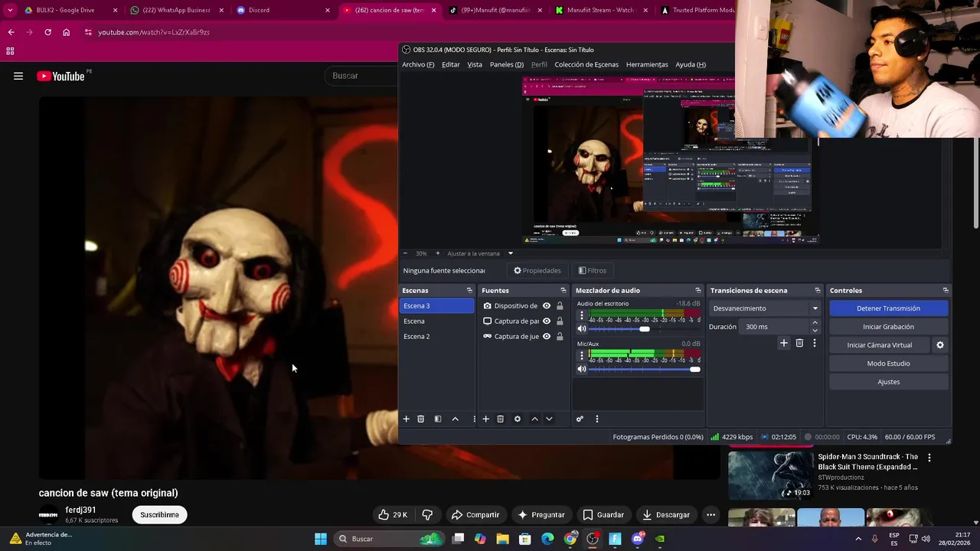This screenshot has width=980, height=551.
Task: Open Vista menu in OBS
Action: pos(475,64)
